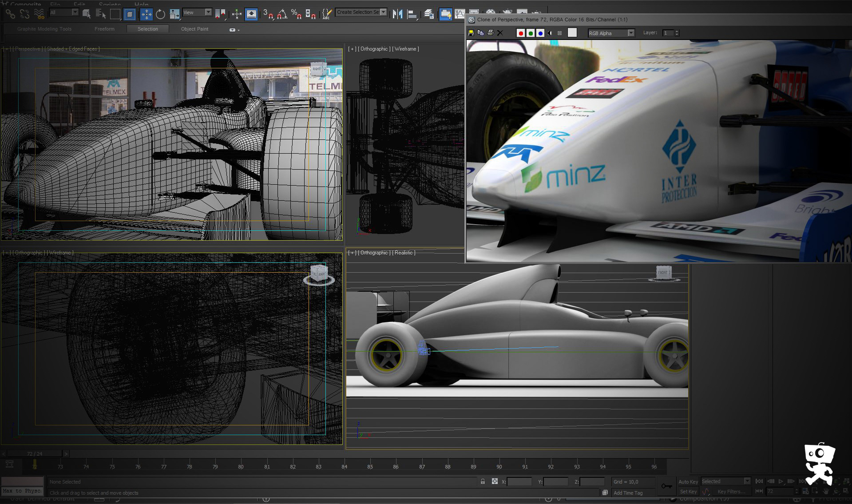Screen dimensions: 852x504
Task: Toggle the green channel display
Action: 531,33
